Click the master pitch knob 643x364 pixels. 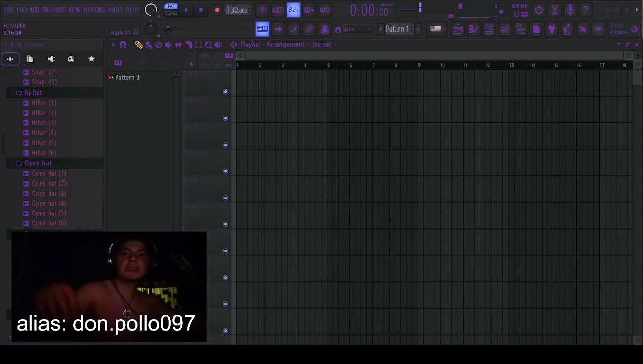150,29
